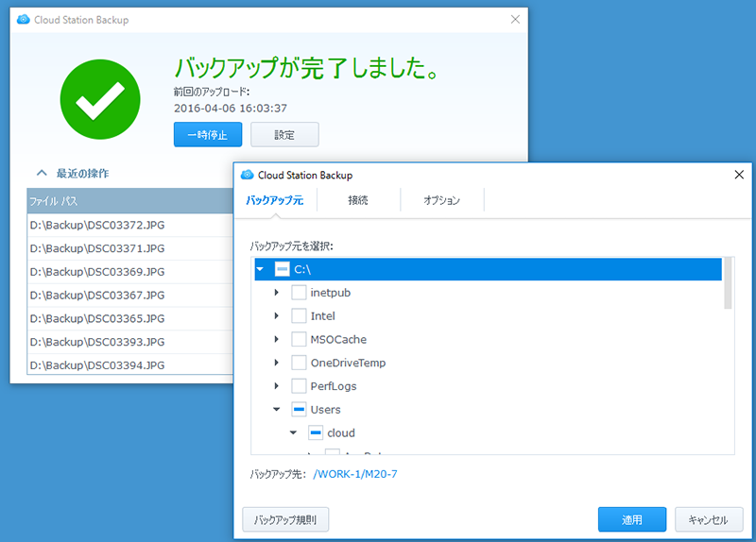Select row D:\Backup\DSC03393.JPG

pyautogui.click(x=130, y=342)
